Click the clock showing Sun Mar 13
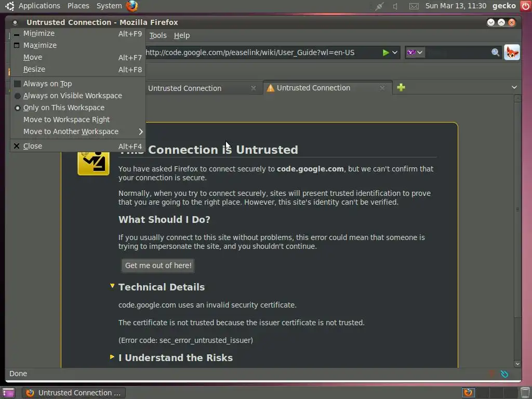This screenshot has width=532, height=399. click(x=455, y=6)
